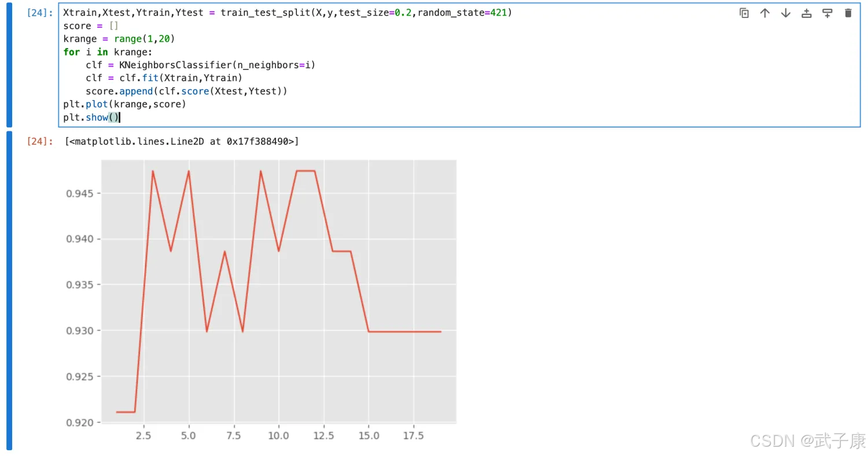
Task: Place cursor on the 'score = []' line
Action: tap(91, 25)
